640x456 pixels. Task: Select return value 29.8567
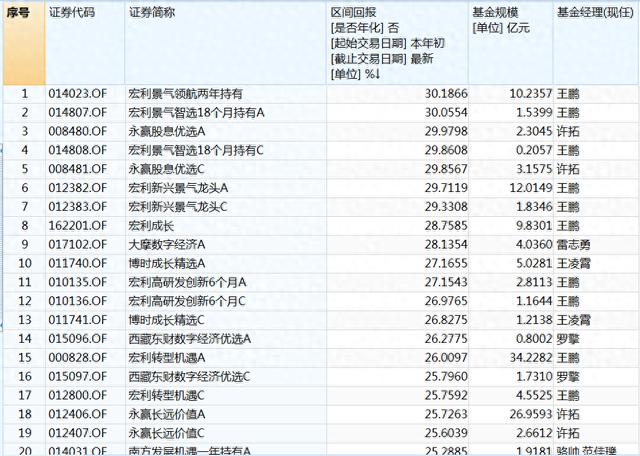446,169
